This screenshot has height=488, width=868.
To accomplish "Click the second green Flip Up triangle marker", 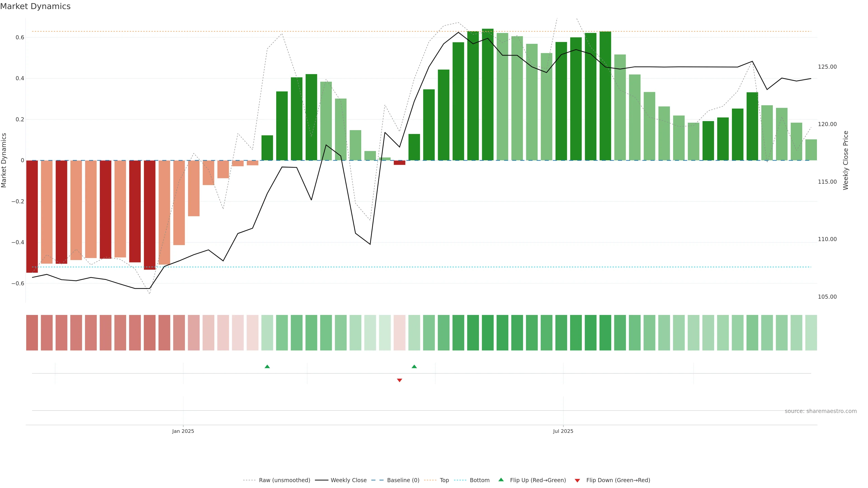I will tap(414, 366).
